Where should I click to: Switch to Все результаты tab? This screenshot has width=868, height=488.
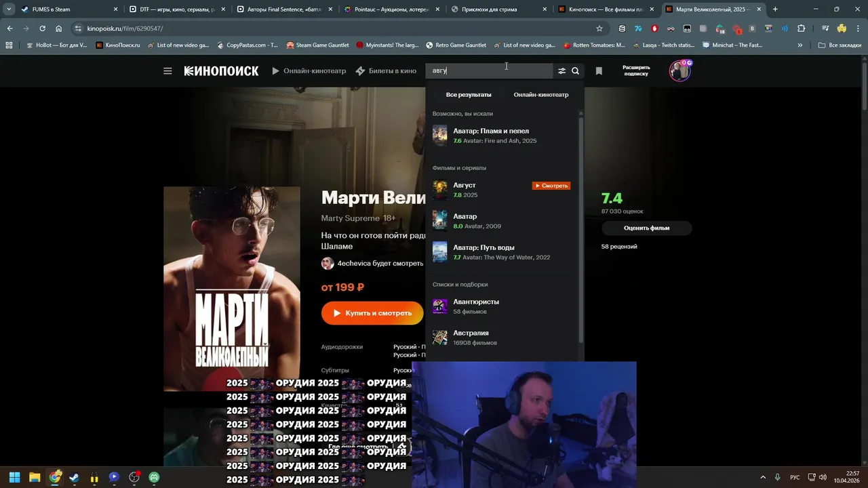coord(469,95)
